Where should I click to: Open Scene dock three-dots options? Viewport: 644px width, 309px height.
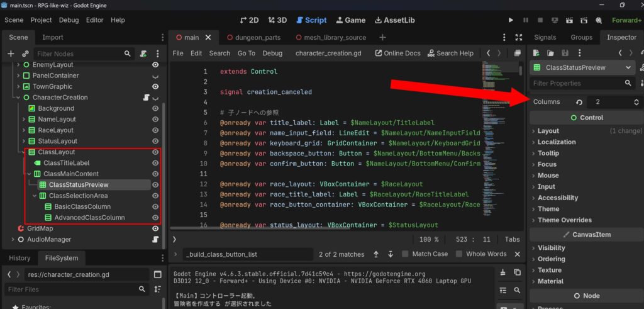(158, 53)
